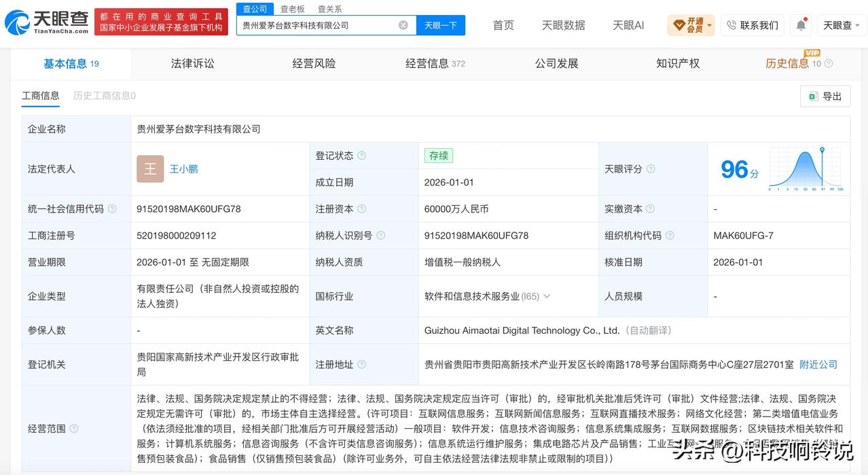Click business term 2026-01-01 至 无固定期限
Screen dimensions: 868x475
point(193,262)
